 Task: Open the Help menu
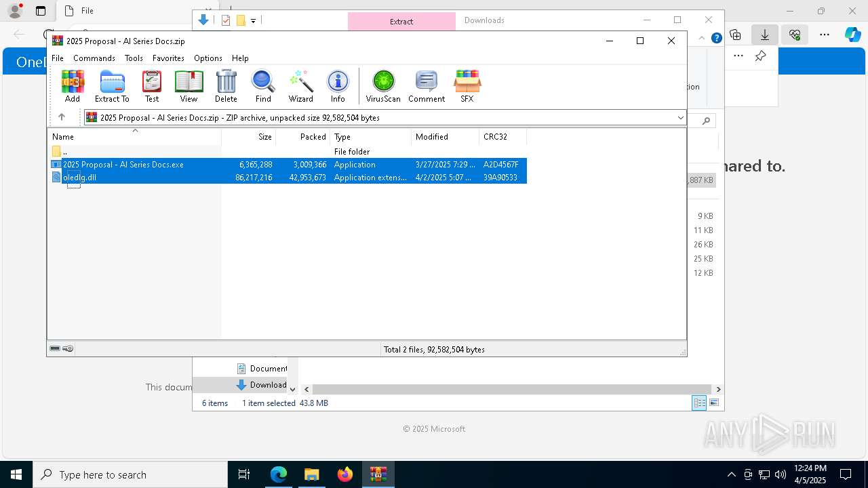(240, 58)
